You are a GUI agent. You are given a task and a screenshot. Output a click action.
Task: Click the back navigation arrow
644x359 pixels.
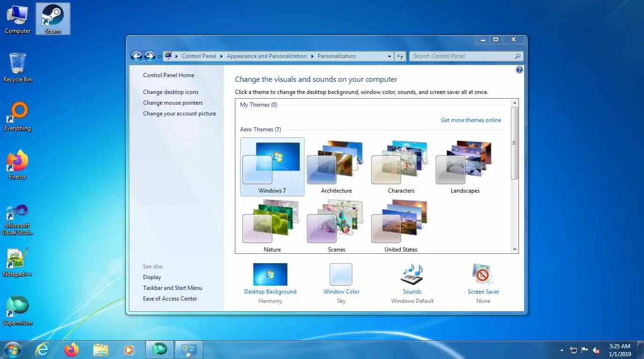(136, 57)
